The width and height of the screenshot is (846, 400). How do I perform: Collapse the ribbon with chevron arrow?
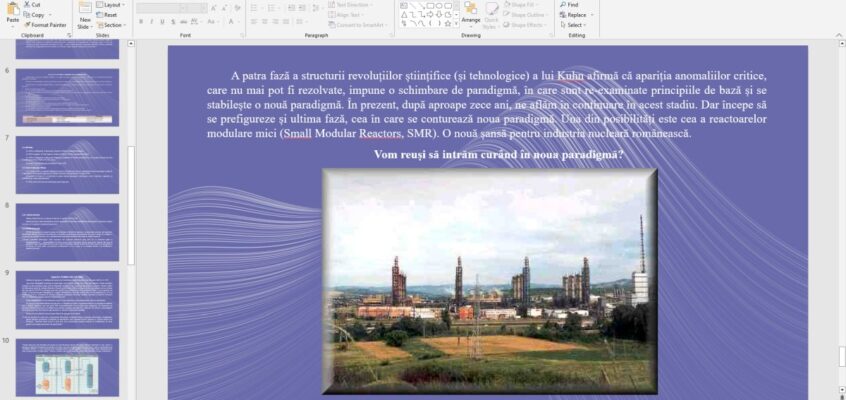point(839,35)
